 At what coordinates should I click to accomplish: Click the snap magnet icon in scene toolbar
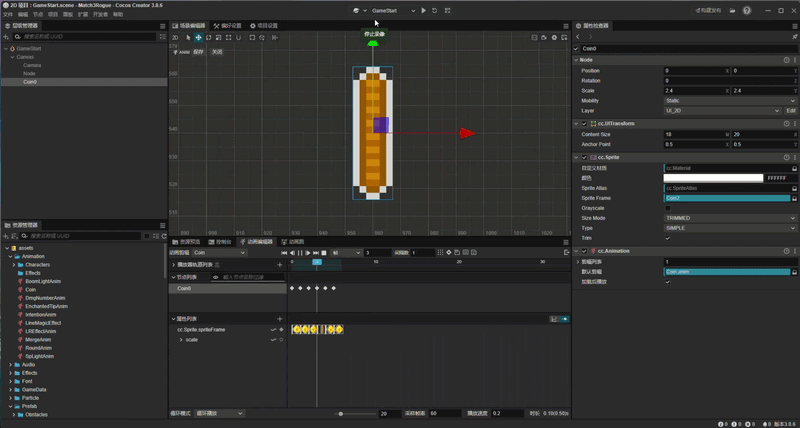[x=238, y=38]
